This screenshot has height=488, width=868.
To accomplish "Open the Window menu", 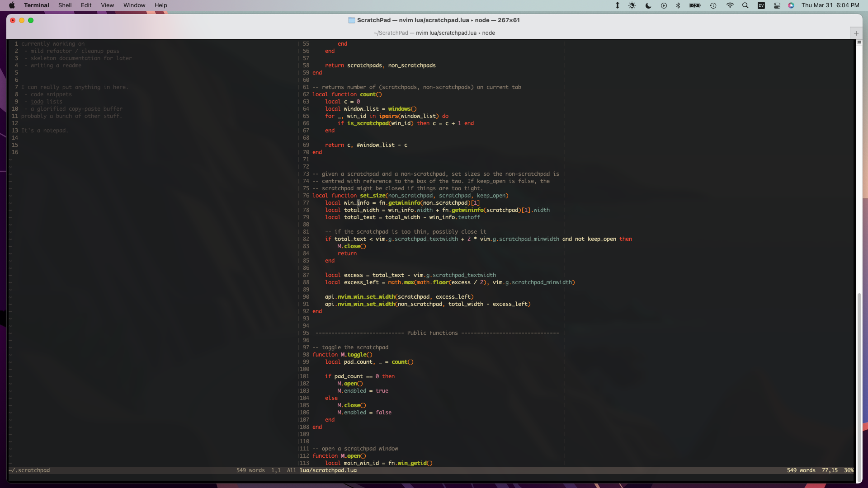I will coord(134,5).
